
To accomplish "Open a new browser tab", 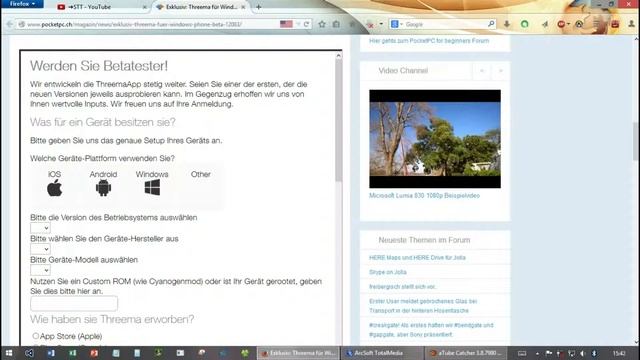I will click(x=258, y=7).
